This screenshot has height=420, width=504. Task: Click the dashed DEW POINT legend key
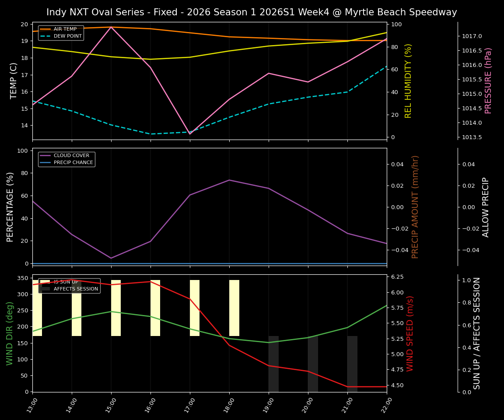click(x=45, y=36)
